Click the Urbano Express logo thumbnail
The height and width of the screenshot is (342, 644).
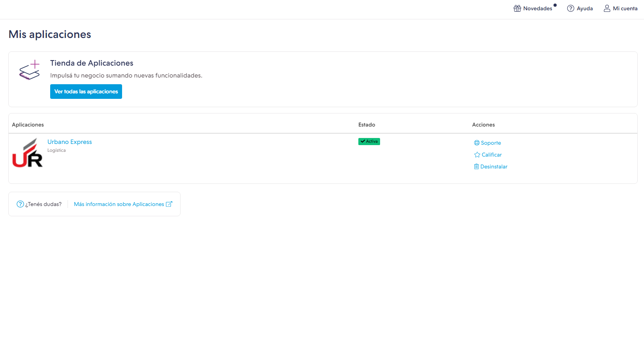click(27, 153)
